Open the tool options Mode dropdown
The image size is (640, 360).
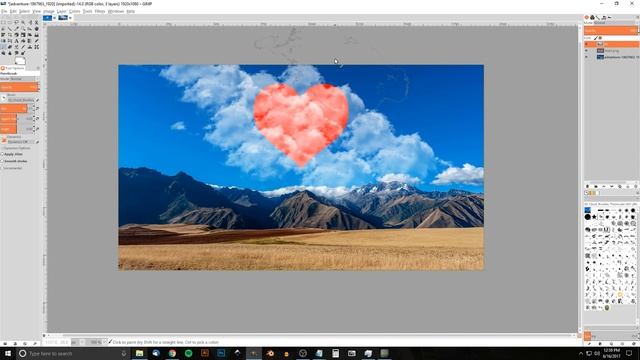[19, 79]
